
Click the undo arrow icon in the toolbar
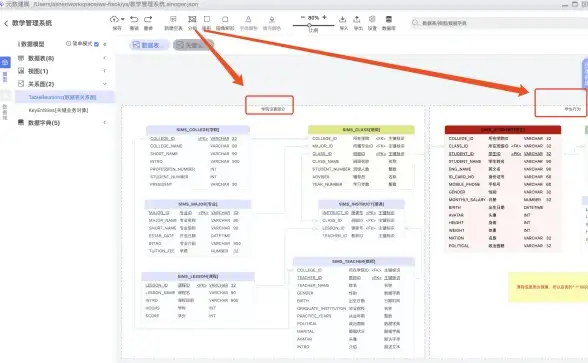point(134,19)
